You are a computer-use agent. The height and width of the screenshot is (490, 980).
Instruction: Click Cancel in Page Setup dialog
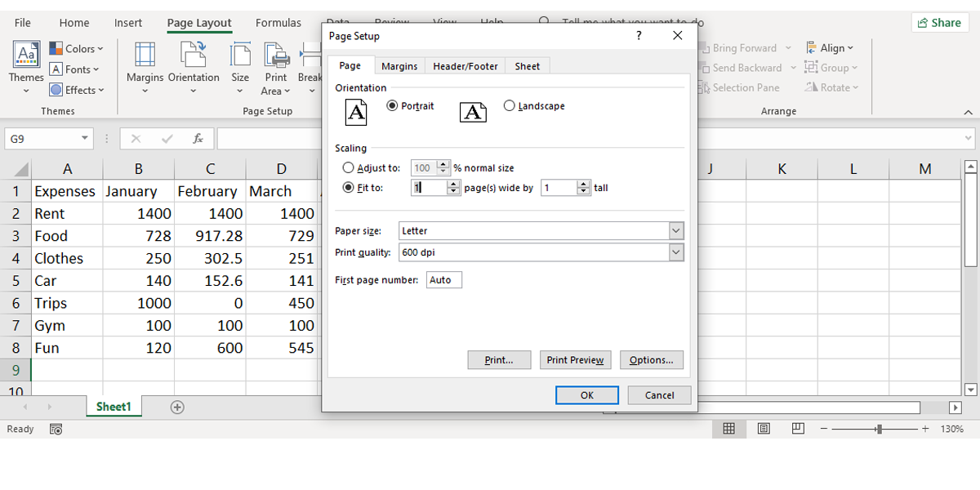tap(660, 395)
